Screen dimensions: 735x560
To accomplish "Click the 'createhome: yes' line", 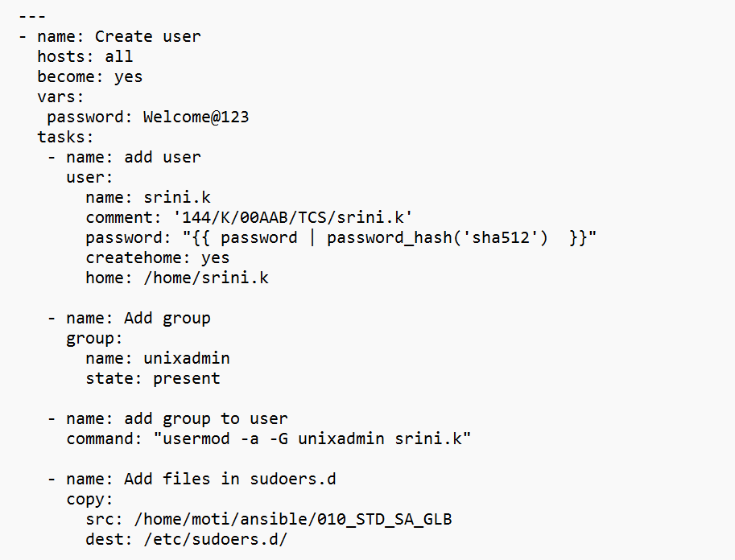I will tap(157, 257).
